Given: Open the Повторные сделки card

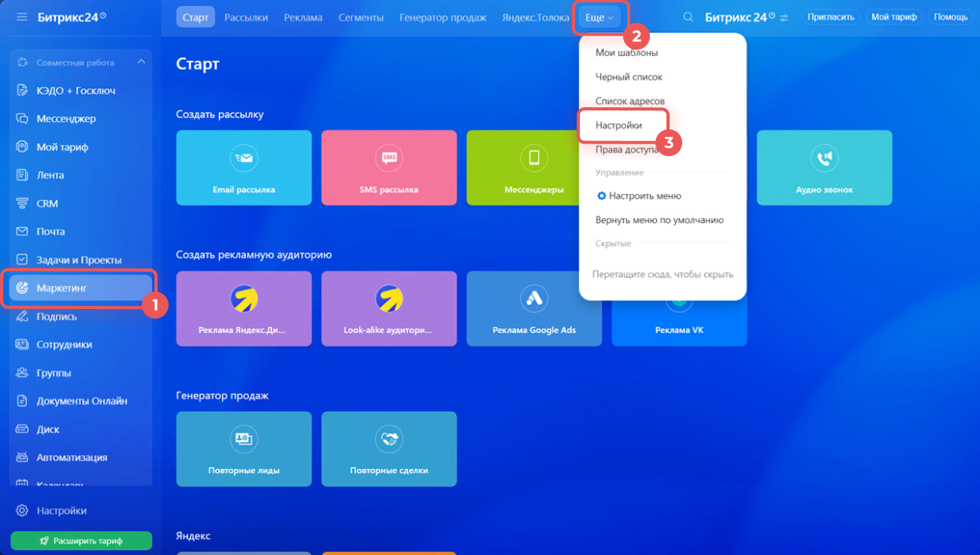Looking at the screenshot, I should (389, 449).
